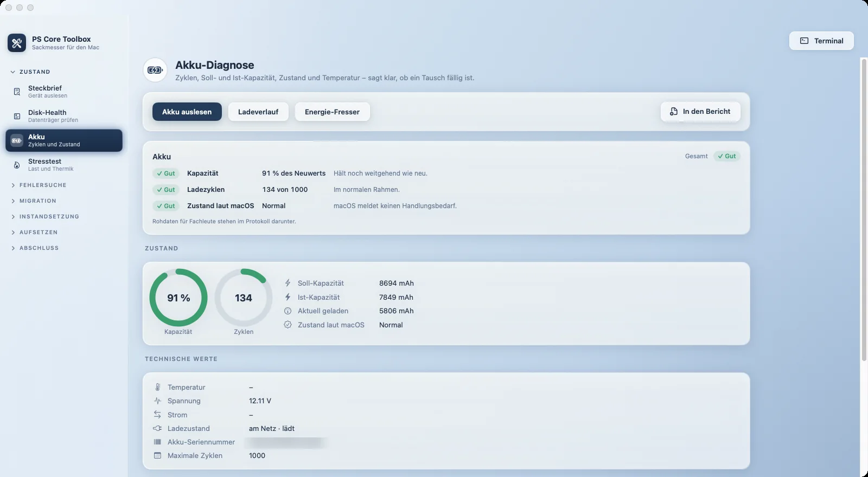Click the plug icon next to Ladezustand
The width and height of the screenshot is (868, 477).
click(157, 428)
